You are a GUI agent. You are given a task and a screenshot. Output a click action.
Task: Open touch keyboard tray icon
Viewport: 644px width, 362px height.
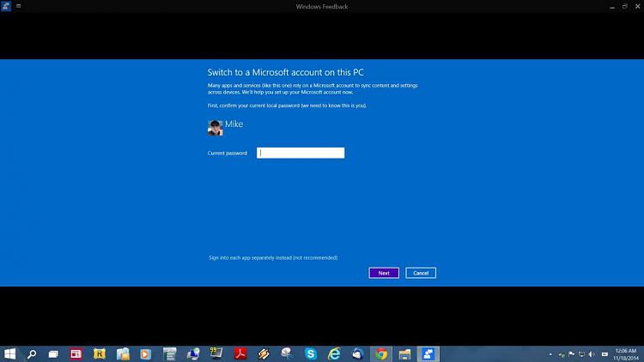click(x=605, y=354)
